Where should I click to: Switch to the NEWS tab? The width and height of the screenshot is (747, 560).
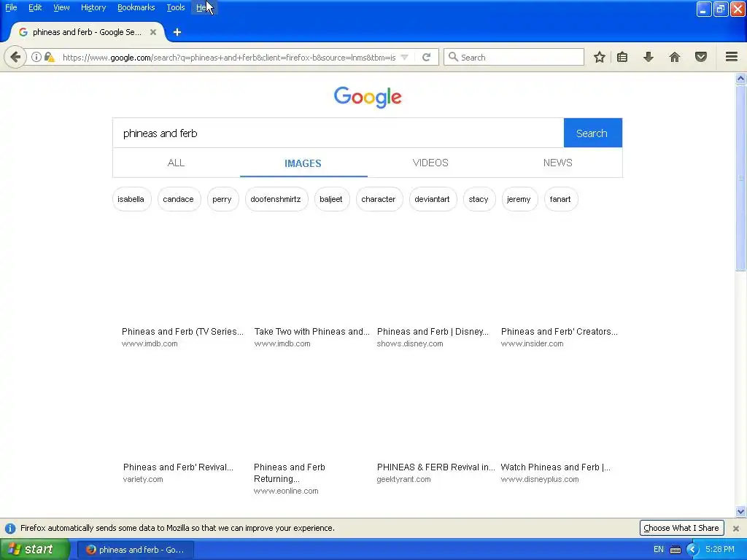click(x=558, y=163)
